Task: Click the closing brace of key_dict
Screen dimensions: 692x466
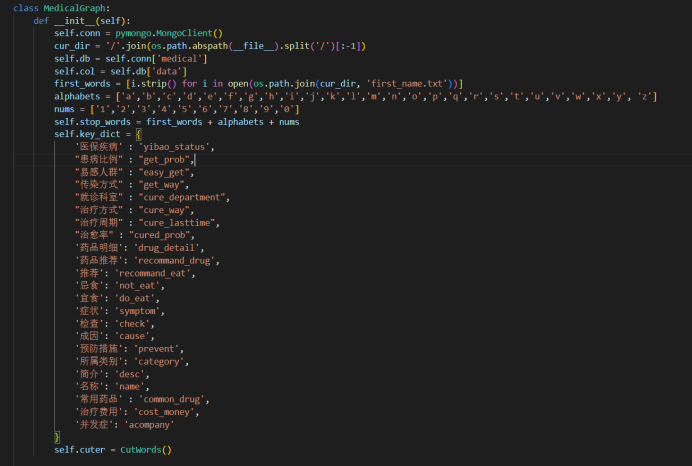Action: [x=58, y=437]
